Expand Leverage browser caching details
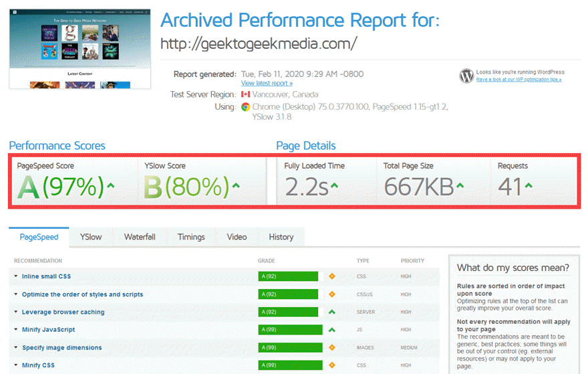Viewport: 588px width, 374px height. 63,312
